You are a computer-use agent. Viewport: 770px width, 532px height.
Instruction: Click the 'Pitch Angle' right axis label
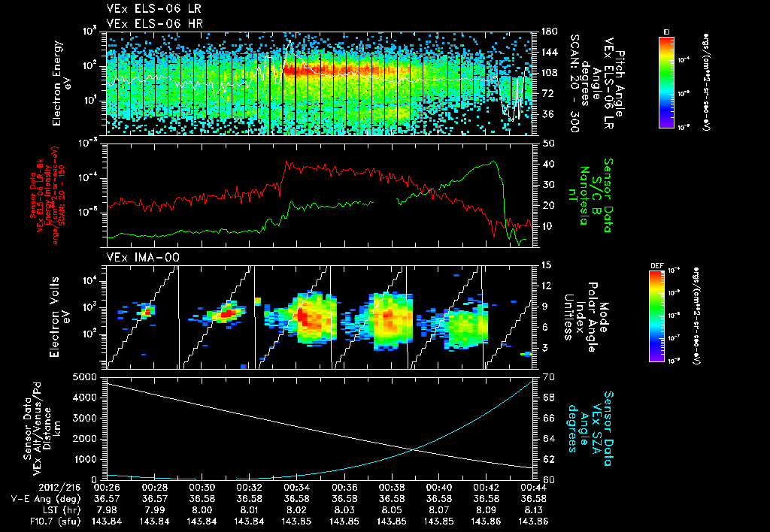tap(620, 84)
